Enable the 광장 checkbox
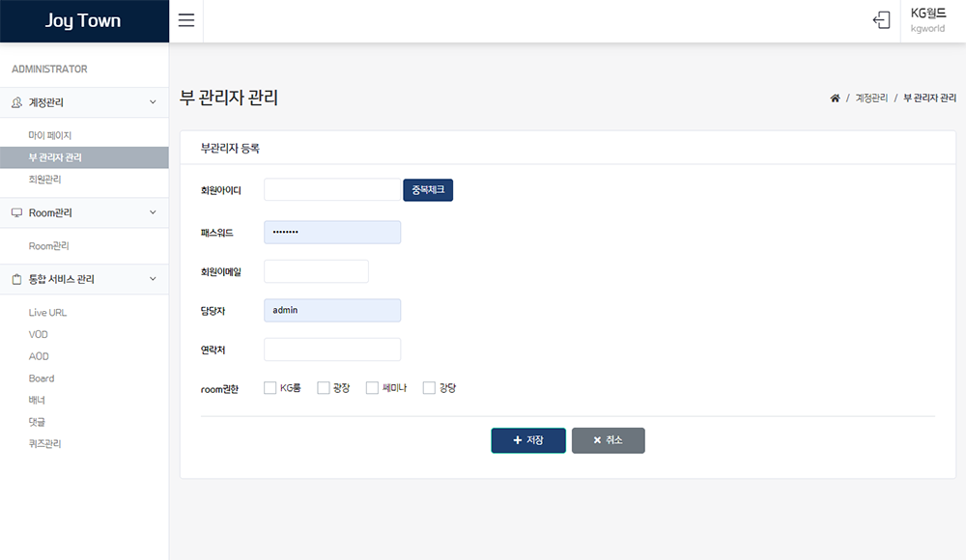The height and width of the screenshot is (560, 966). click(x=324, y=388)
